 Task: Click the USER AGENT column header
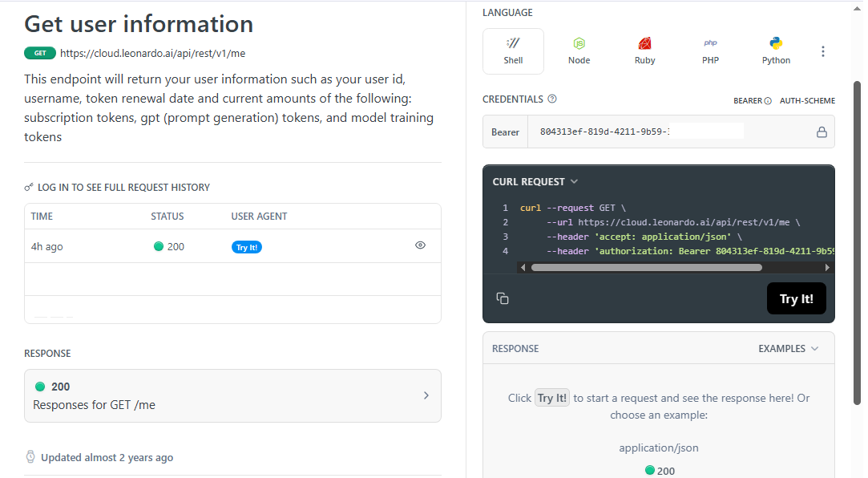[x=259, y=216]
